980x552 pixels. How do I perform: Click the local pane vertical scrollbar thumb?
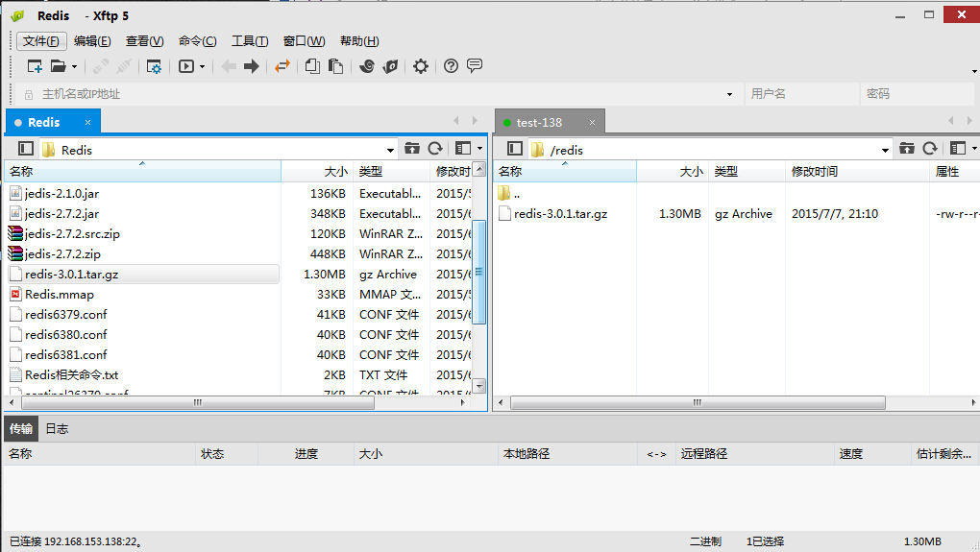coord(478,272)
